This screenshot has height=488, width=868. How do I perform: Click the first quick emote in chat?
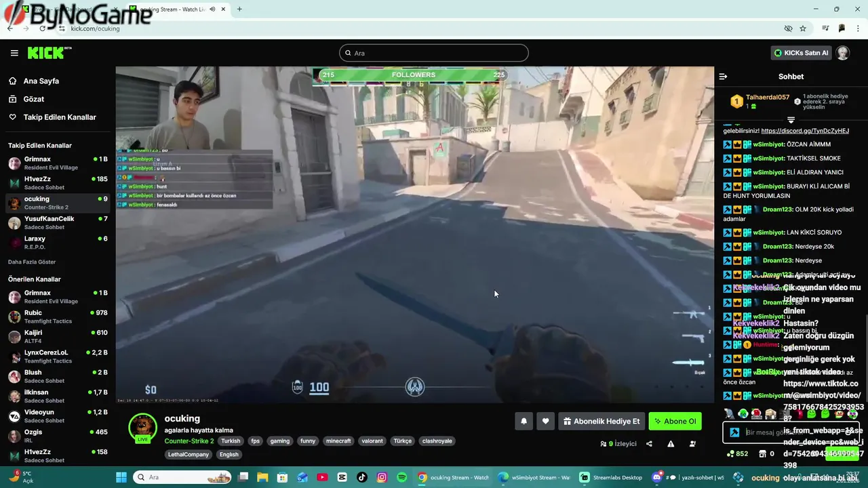(729, 413)
